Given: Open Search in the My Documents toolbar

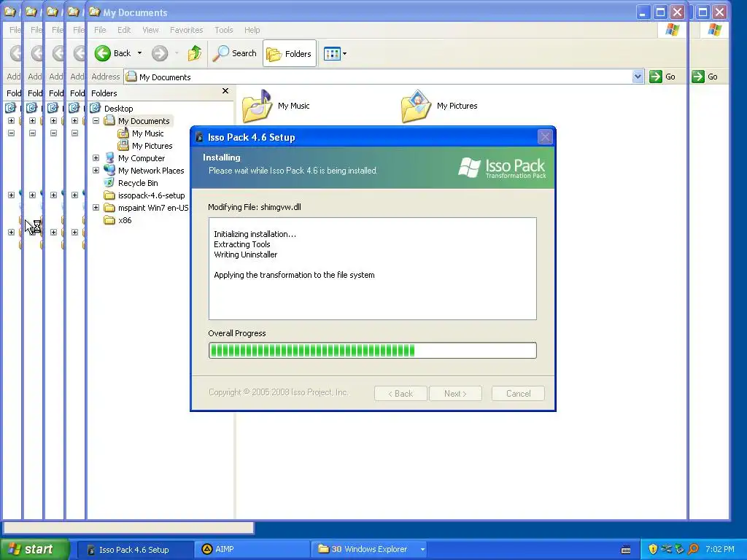Looking at the screenshot, I should click(x=234, y=53).
